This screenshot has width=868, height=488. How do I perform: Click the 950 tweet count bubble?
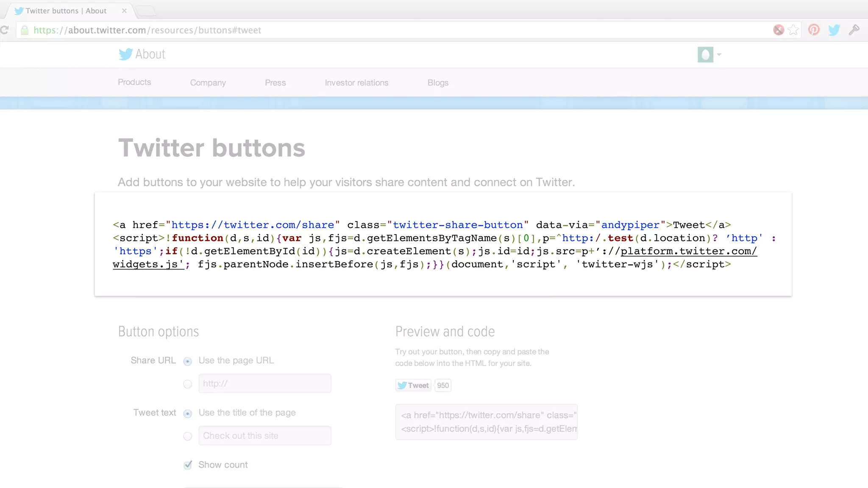coord(443,385)
